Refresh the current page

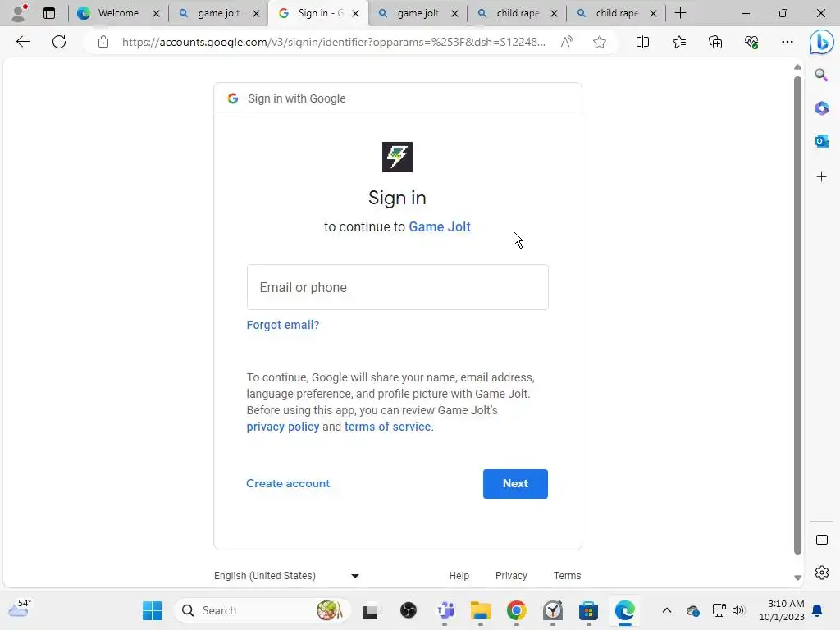coord(59,42)
